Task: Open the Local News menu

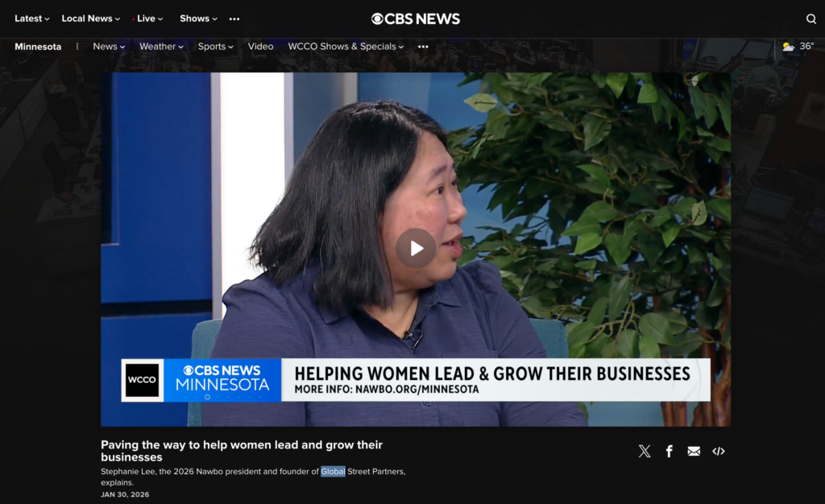Action: 89,18
